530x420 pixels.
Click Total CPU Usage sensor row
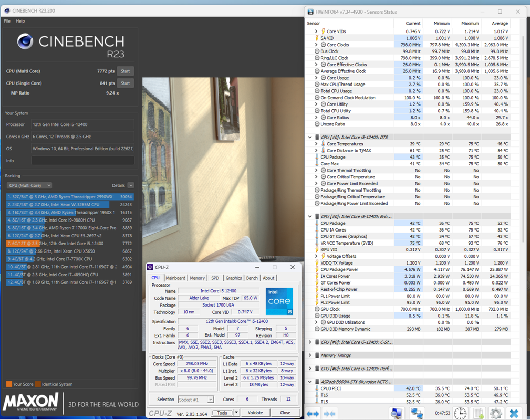pos(408,91)
